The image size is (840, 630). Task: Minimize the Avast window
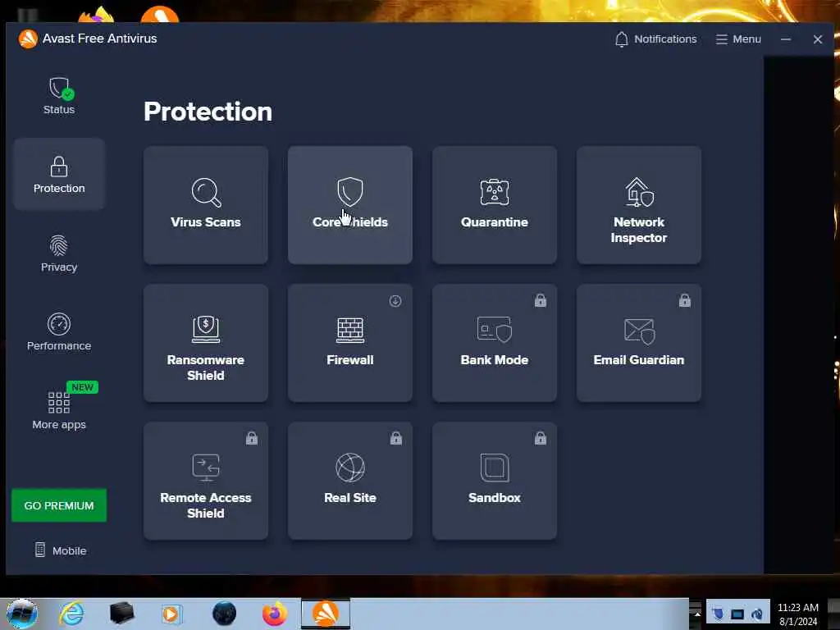(785, 39)
